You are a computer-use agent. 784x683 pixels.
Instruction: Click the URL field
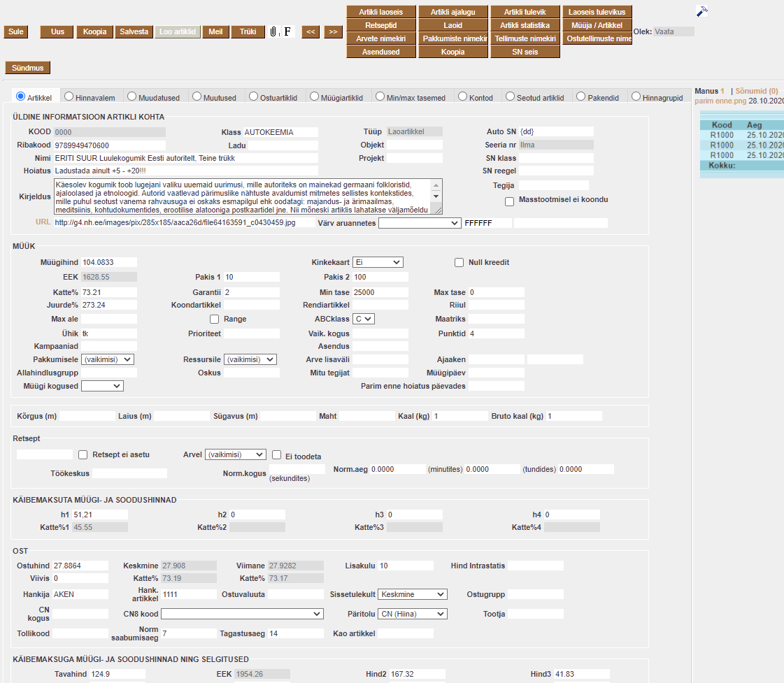coord(185,222)
